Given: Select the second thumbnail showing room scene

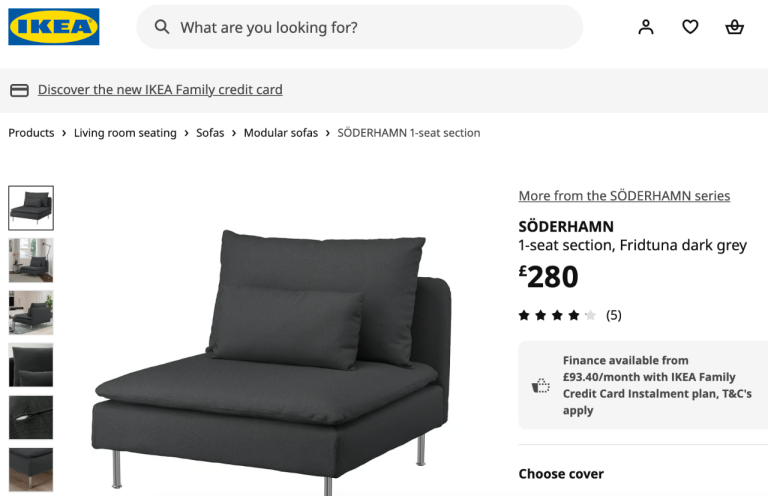Looking at the screenshot, I should (x=31, y=260).
